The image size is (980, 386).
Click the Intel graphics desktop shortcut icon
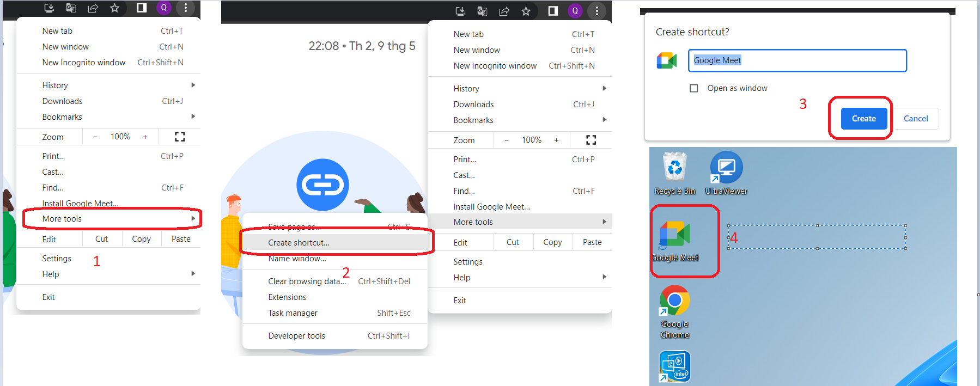tap(675, 366)
